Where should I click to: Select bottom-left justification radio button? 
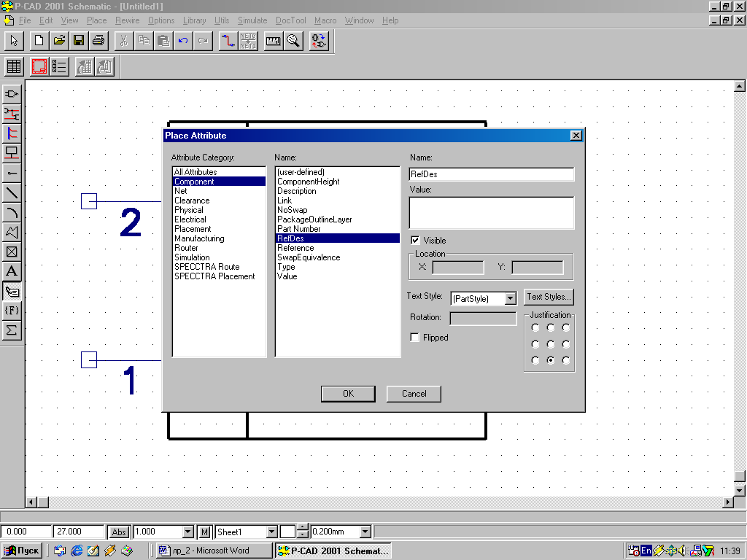[535, 360]
